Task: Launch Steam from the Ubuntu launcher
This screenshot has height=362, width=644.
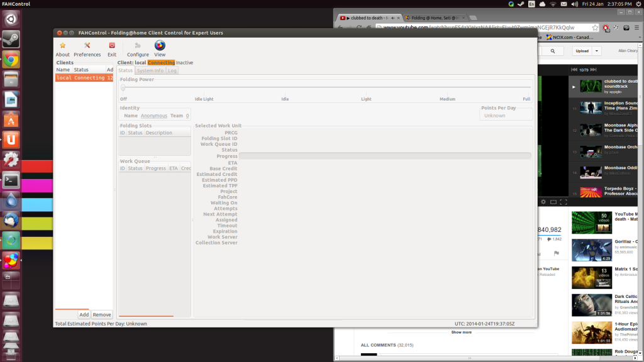Action: 11,40
